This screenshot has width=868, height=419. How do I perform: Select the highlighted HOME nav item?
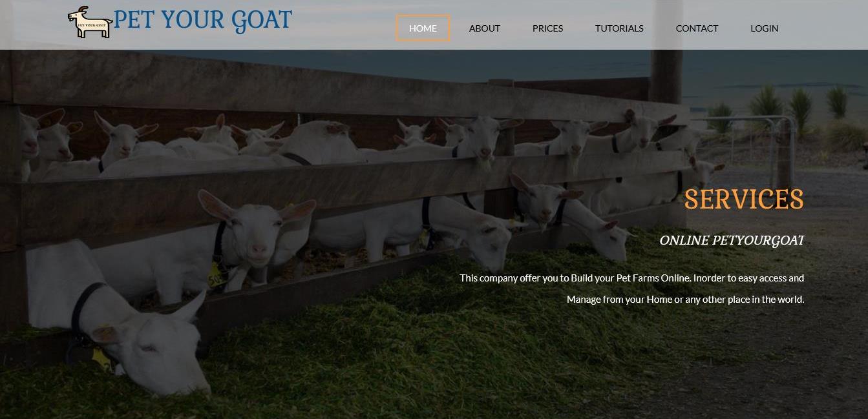tap(423, 28)
